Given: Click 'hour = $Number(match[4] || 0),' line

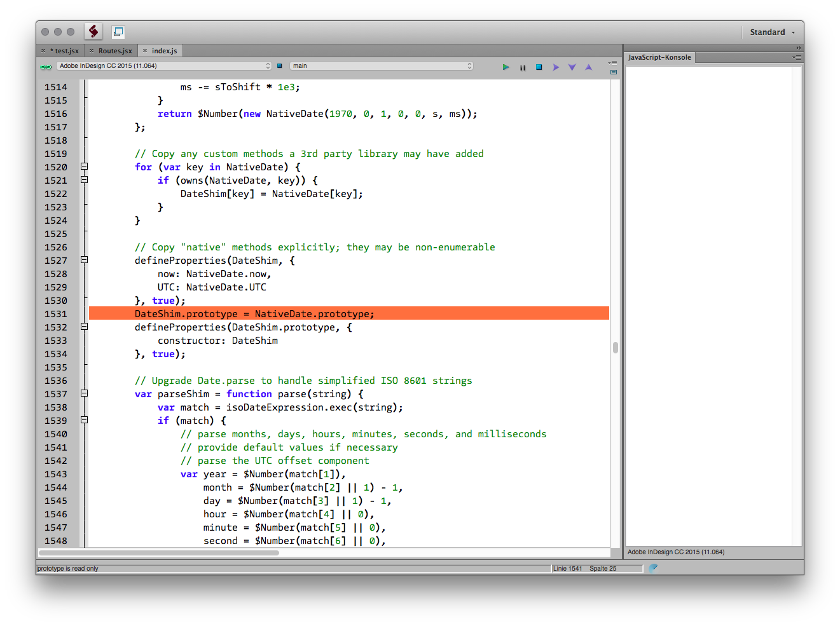Looking at the screenshot, I should (x=289, y=514).
